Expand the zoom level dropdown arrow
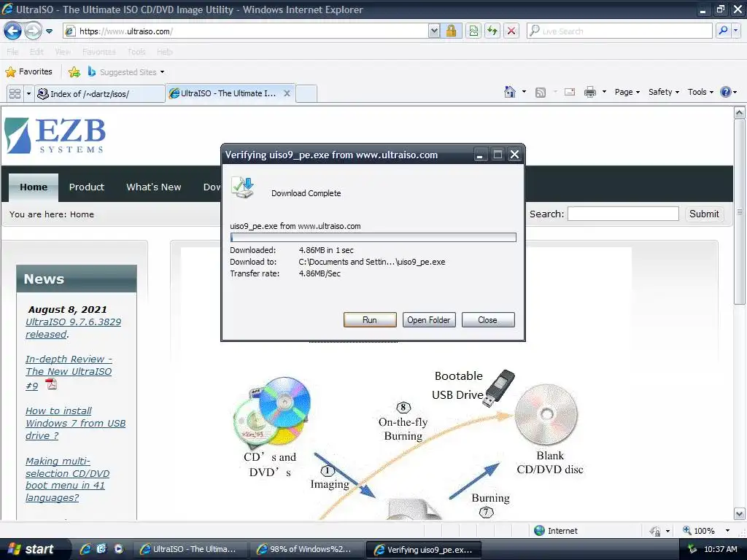Screen dimensions: 747x560 [x=727, y=531]
